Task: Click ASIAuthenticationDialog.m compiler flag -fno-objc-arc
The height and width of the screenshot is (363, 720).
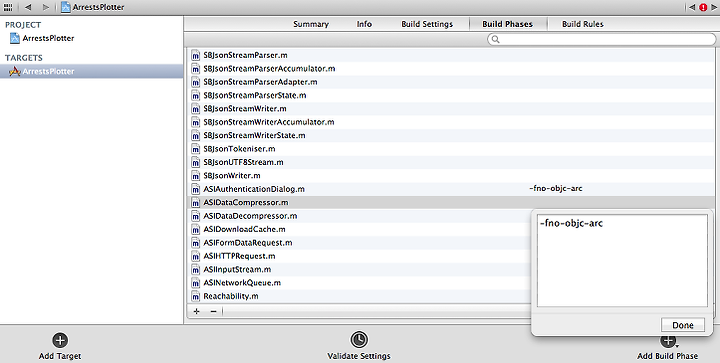Action: coord(556,189)
